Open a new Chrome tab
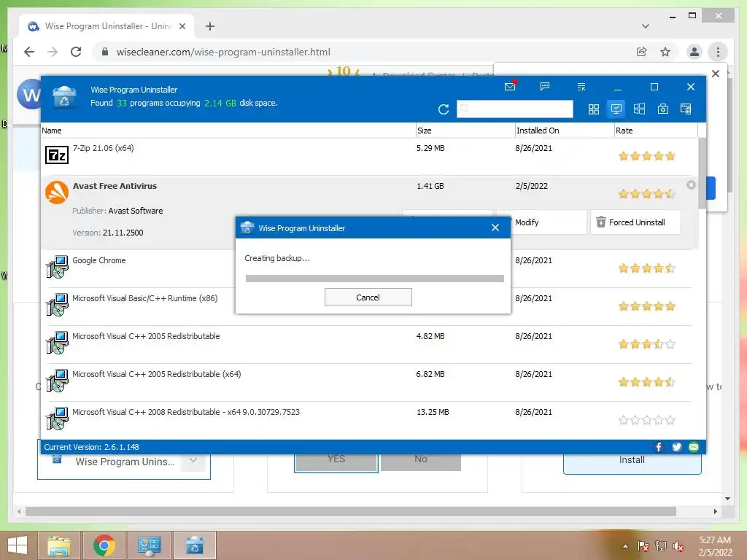The image size is (747, 560). tap(210, 26)
